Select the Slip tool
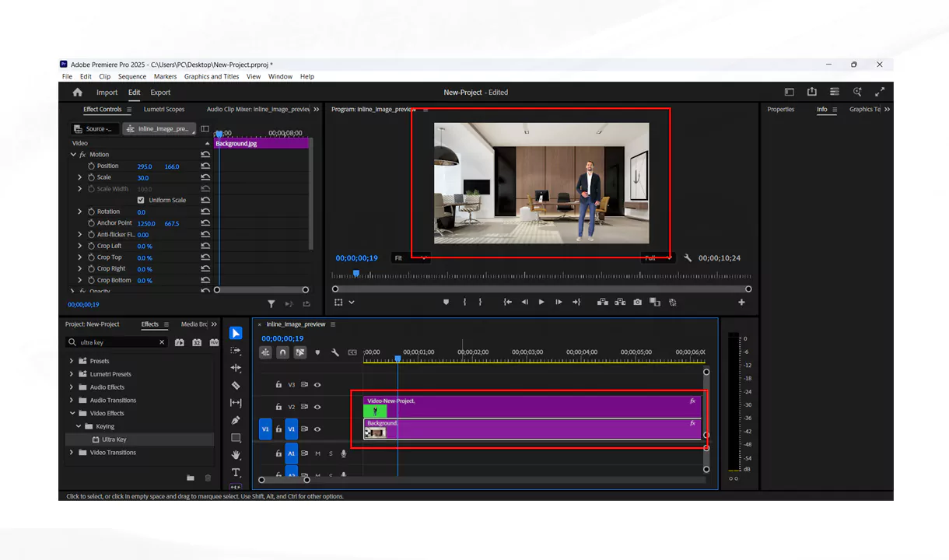949x560 pixels. point(236,403)
